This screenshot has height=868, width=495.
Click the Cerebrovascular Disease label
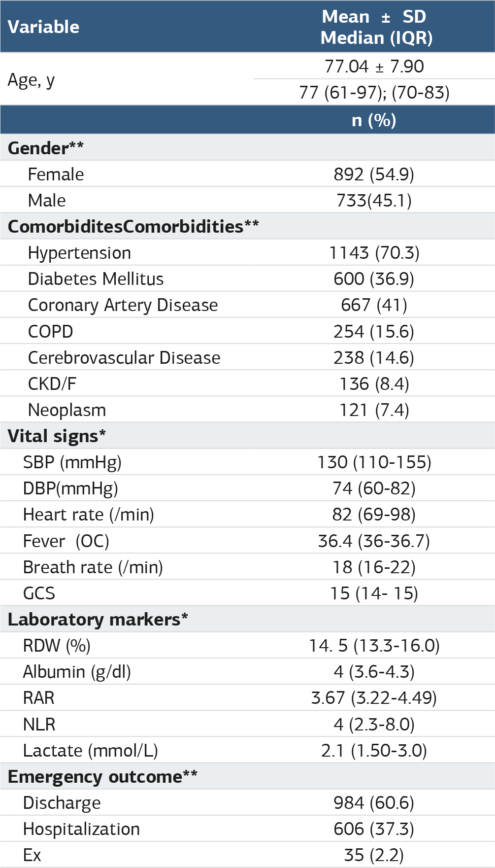[x=124, y=357]
